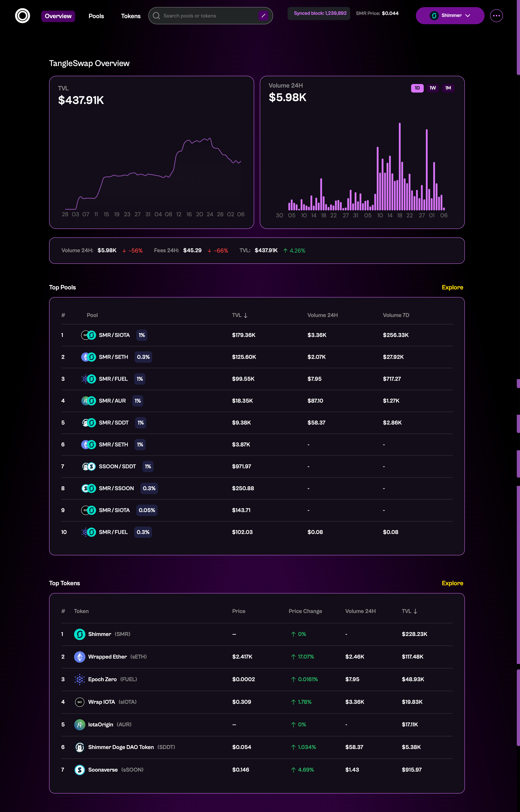
Task: Click the Epoch Zero token icon
Action: pos(80,679)
